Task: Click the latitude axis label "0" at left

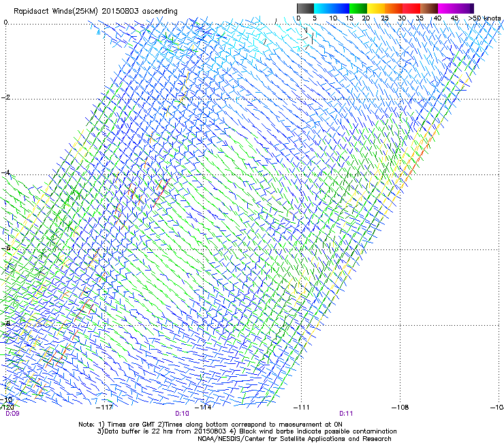Action: coord(5,22)
